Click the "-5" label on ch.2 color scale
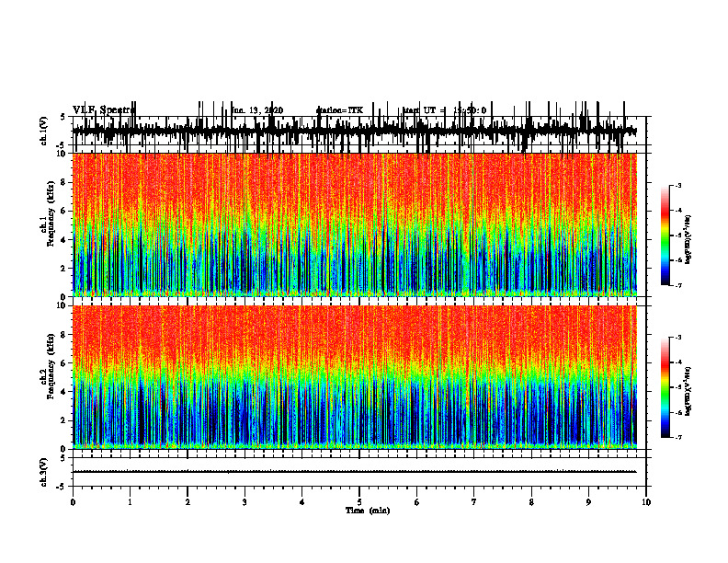The image size is (728, 563). (678, 387)
